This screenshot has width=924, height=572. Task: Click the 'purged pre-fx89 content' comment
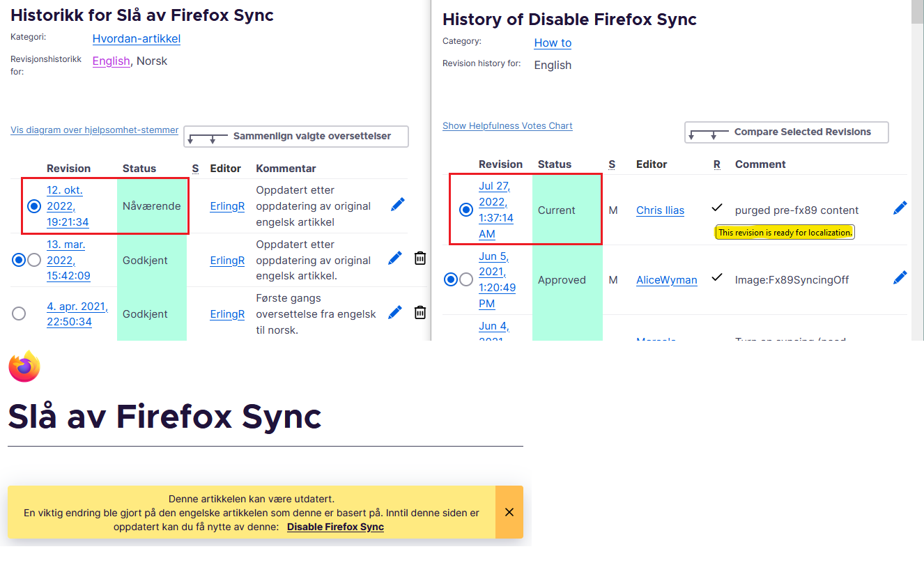tap(796, 210)
